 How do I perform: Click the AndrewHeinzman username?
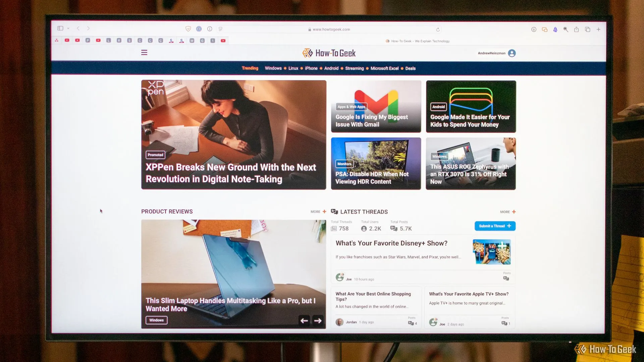[x=491, y=53]
